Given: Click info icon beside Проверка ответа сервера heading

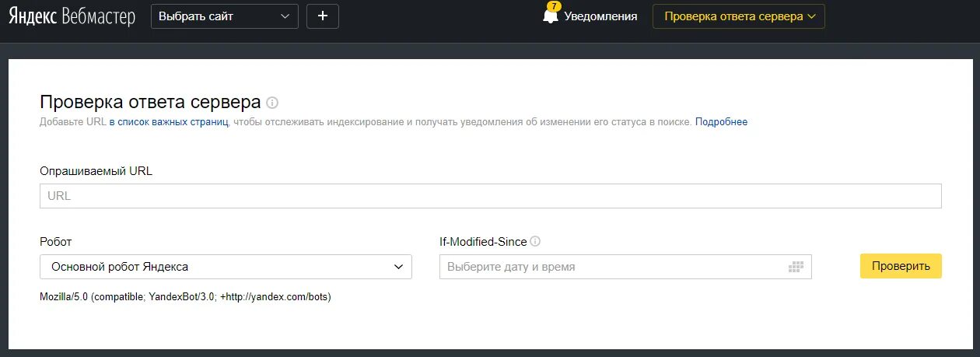Looking at the screenshot, I should pos(272,103).
